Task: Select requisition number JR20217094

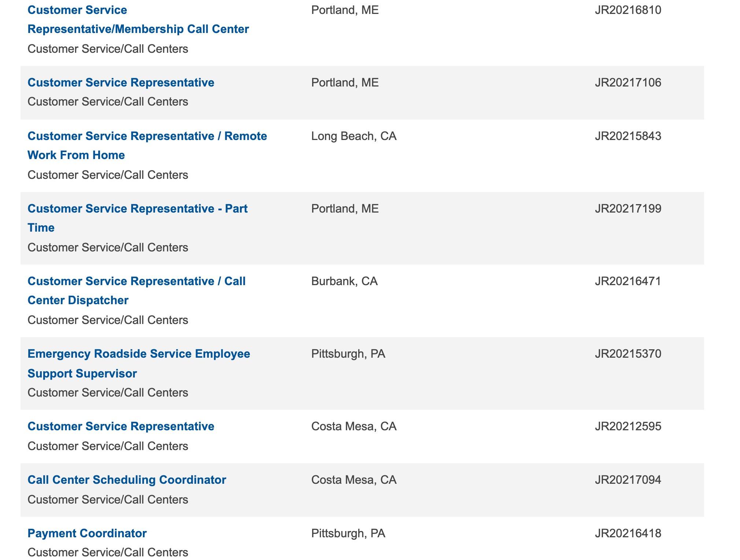Action: pos(628,480)
